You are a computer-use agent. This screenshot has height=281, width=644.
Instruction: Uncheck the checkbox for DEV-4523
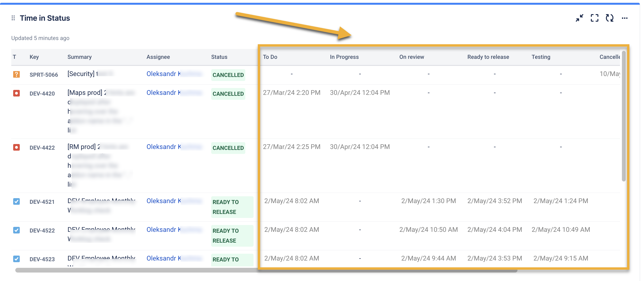click(x=16, y=259)
